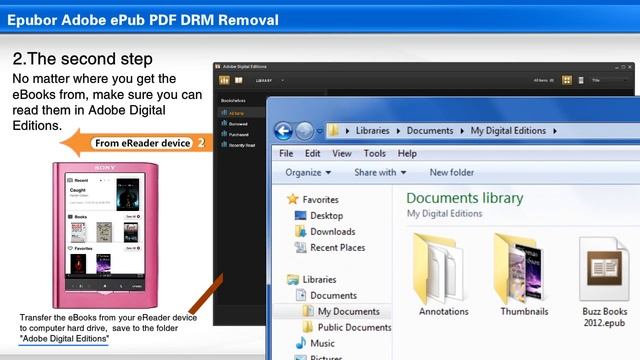Viewport: 640px width, 360px height.
Task: Select Desktop in the navigation pane
Action: point(327,216)
